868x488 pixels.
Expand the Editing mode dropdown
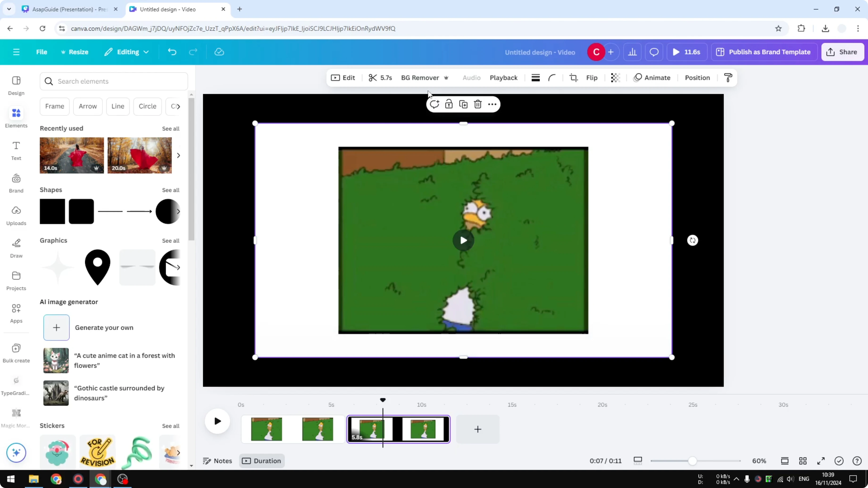click(127, 52)
